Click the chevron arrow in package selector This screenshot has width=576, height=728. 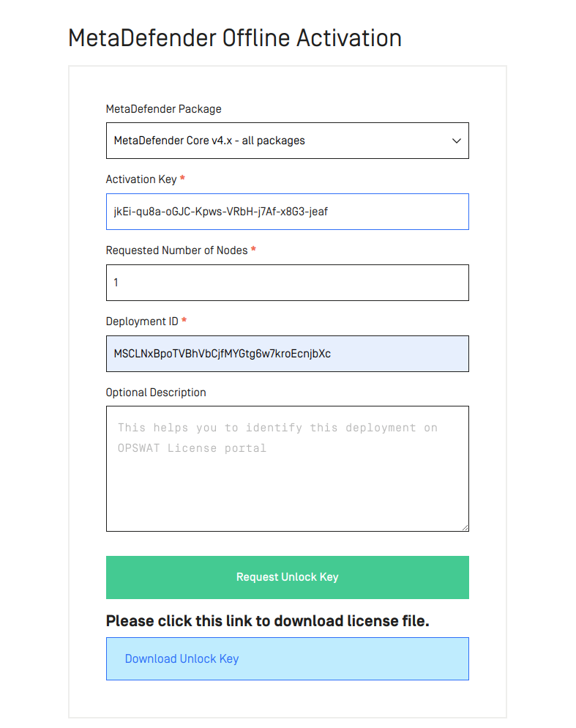pyautogui.click(x=457, y=141)
